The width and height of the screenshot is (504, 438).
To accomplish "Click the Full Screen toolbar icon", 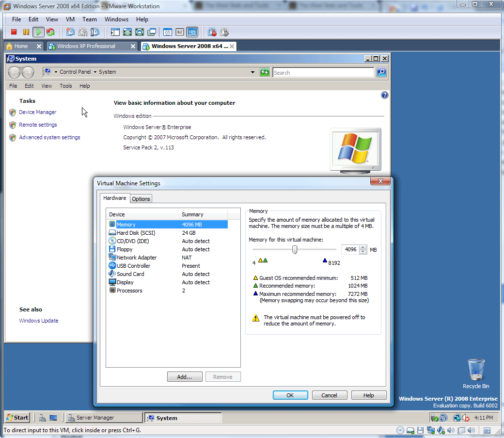I will pyautogui.click(x=140, y=32).
